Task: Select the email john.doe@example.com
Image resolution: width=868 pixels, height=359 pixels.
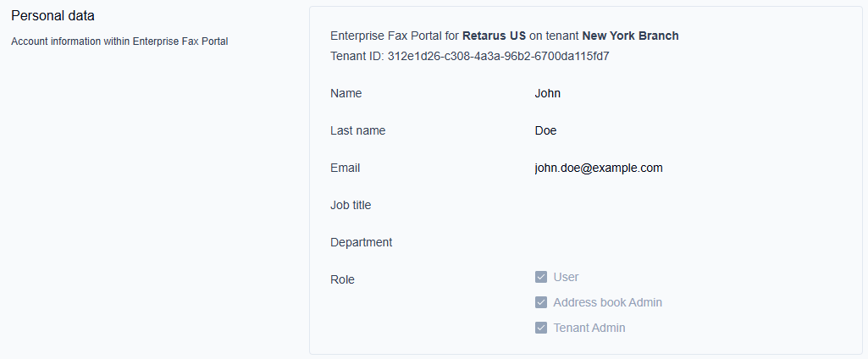Action: 599,168
